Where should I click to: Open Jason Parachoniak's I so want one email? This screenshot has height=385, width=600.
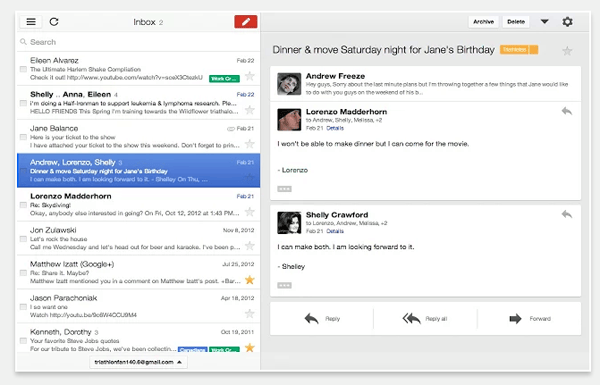[x=139, y=306]
